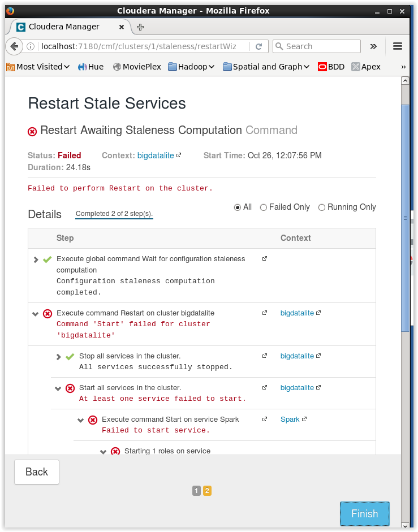418x532 pixels.
Task: Open the Spark context link
Action: pos(290,419)
